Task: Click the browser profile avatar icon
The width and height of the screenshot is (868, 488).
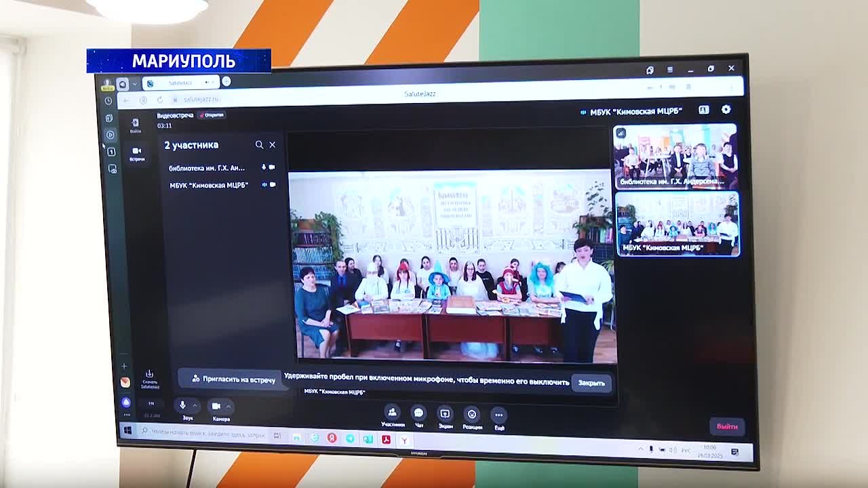Action: tap(107, 84)
